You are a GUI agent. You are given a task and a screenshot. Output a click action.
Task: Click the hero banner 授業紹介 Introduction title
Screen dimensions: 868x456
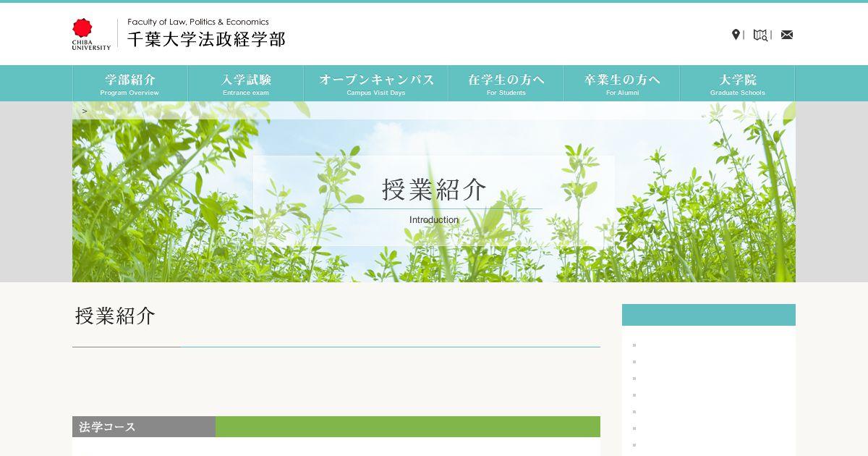(434, 200)
